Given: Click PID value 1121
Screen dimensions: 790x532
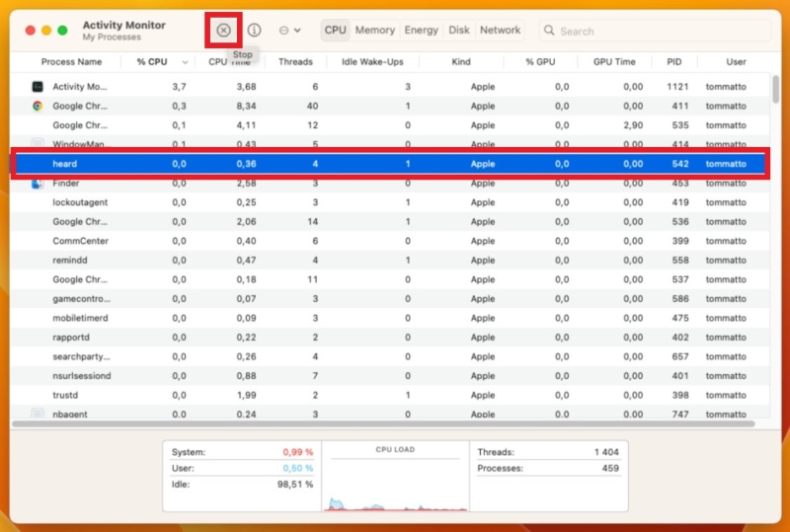Looking at the screenshot, I should click(x=677, y=87).
